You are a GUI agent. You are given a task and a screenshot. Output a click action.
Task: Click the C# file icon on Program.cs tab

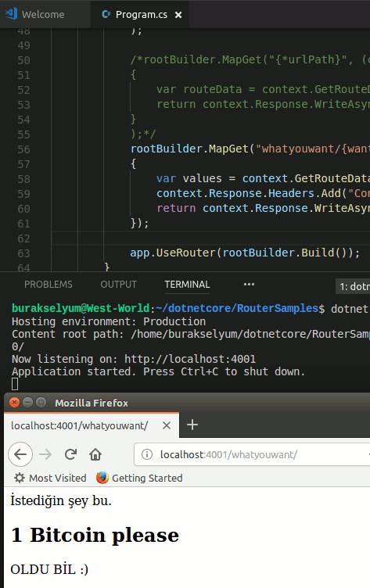click(106, 14)
